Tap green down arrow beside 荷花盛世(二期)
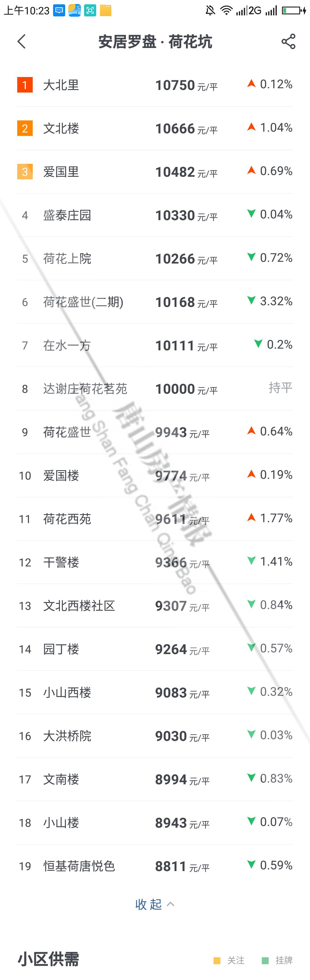Viewport: 310px width, 980px height. point(251,301)
